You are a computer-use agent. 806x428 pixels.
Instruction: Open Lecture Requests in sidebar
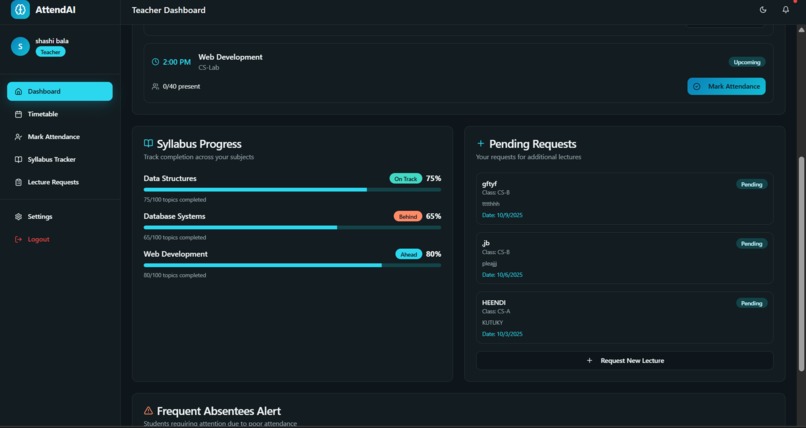(60, 182)
